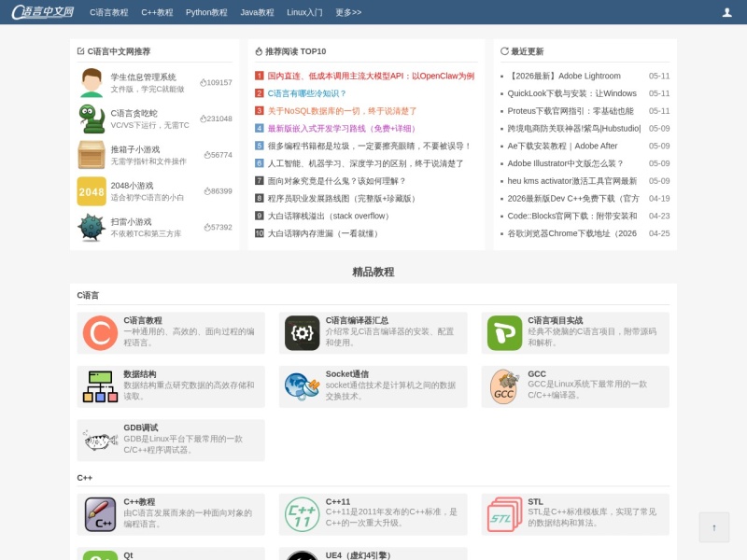Open the UE4（虚幻4引擎） tutorial title
The image size is (747, 560).
[358, 555]
